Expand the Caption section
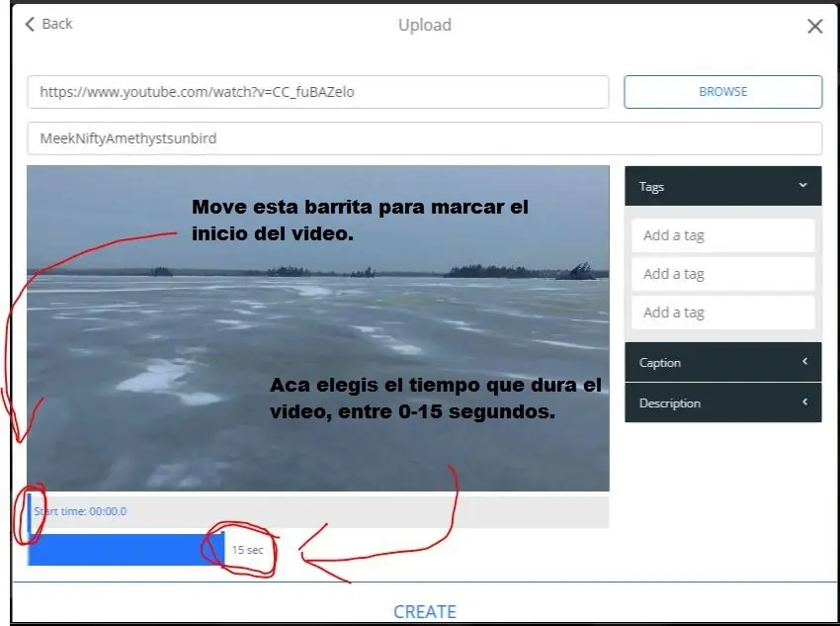 pyautogui.click(x=722, y=362)
